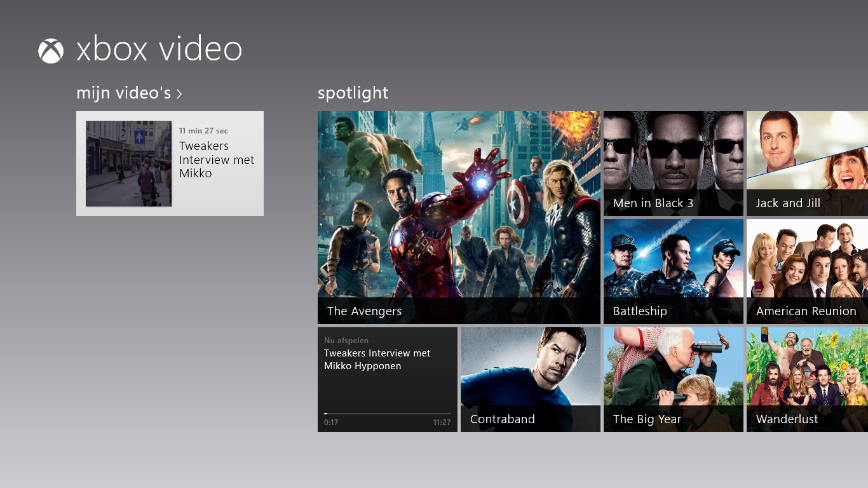Click the xbox video app title

coord(159,50)
